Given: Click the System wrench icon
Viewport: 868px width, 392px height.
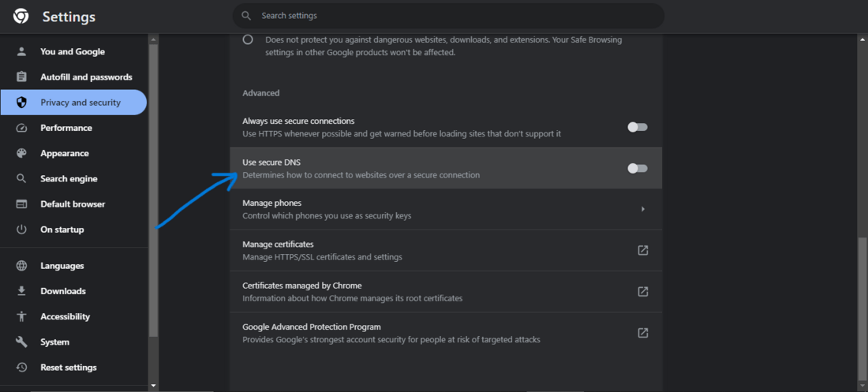Looking at the screenshot, I should point(22,342).
